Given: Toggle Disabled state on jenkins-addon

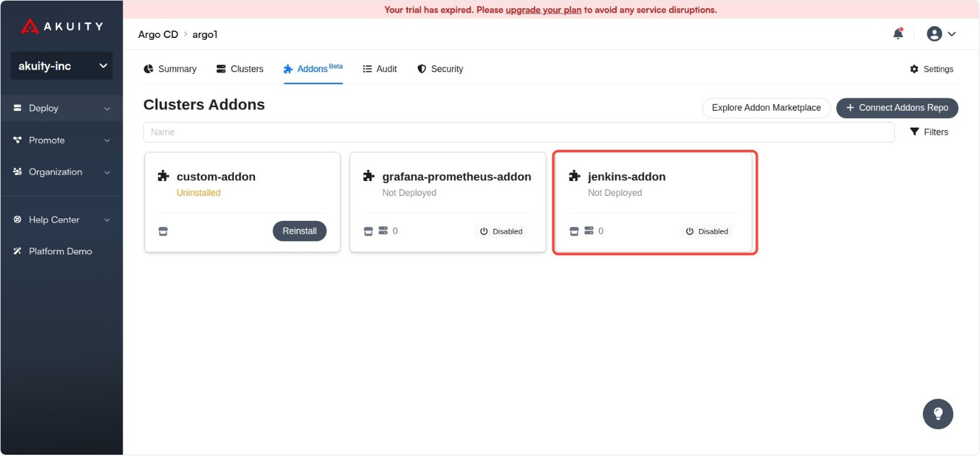Looking at the screenshot, I should click(x=707, y=231).
